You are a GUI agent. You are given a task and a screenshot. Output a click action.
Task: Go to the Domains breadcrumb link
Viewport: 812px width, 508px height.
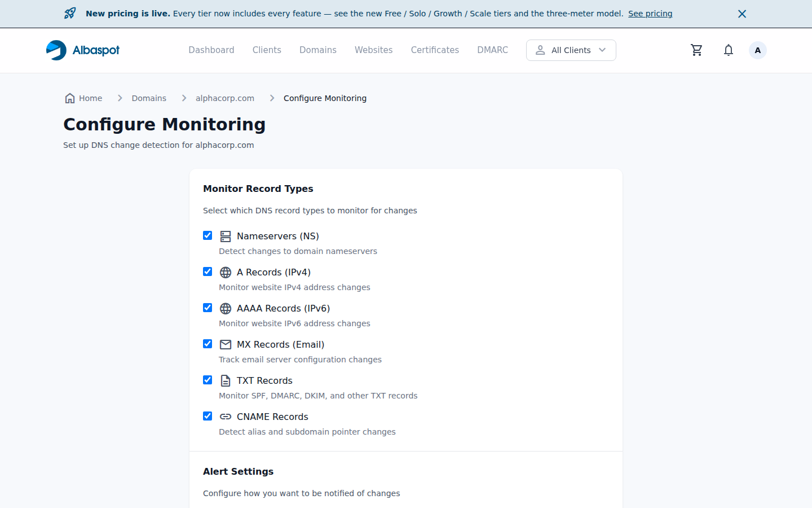coord(149,98)
